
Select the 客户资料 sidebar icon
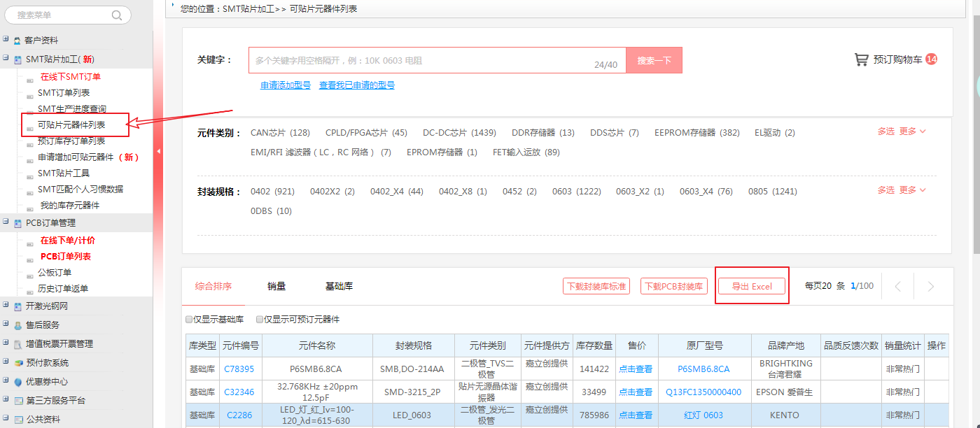click(17, 40)
